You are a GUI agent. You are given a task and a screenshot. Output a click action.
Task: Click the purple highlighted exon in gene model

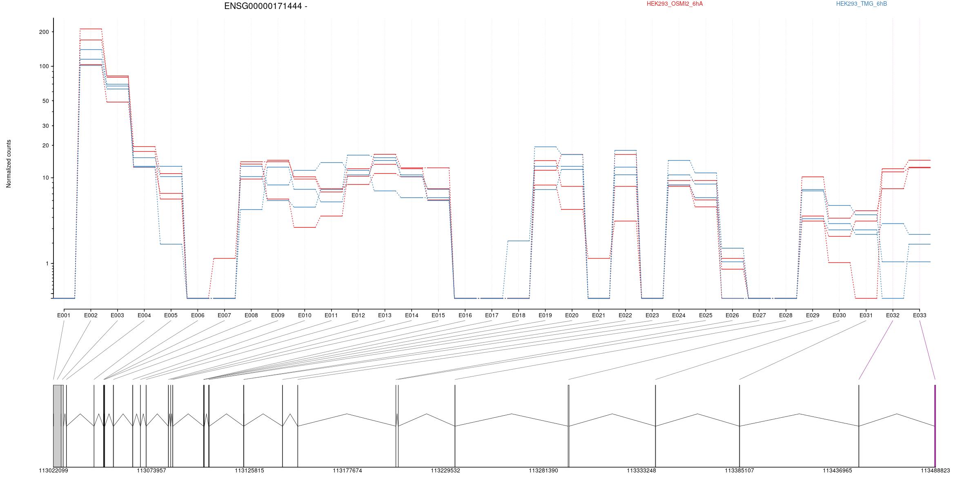(935, 426)
